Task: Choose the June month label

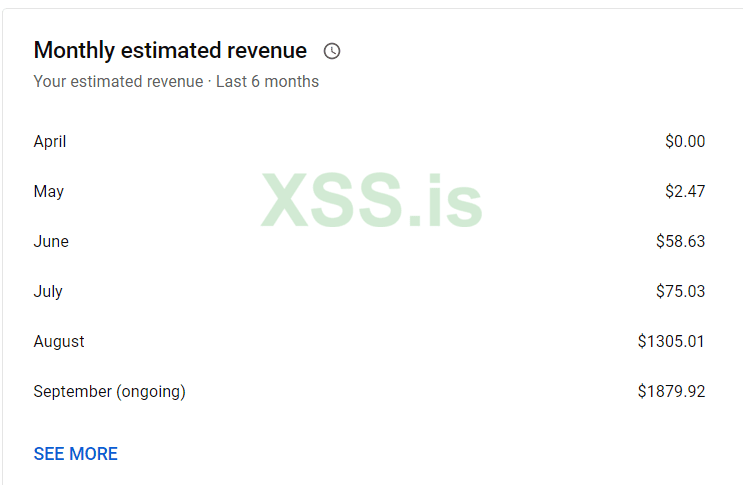Action: point(51,242)
